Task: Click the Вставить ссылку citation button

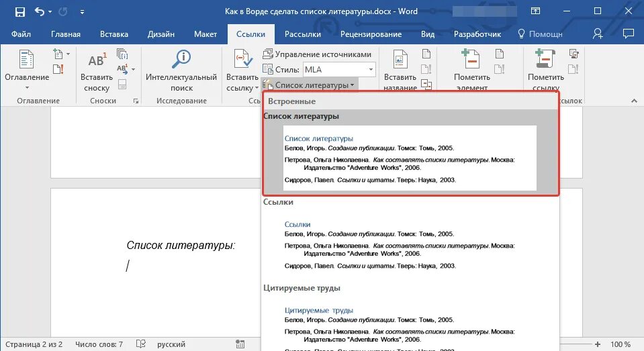Action: [x=242, y=70]
